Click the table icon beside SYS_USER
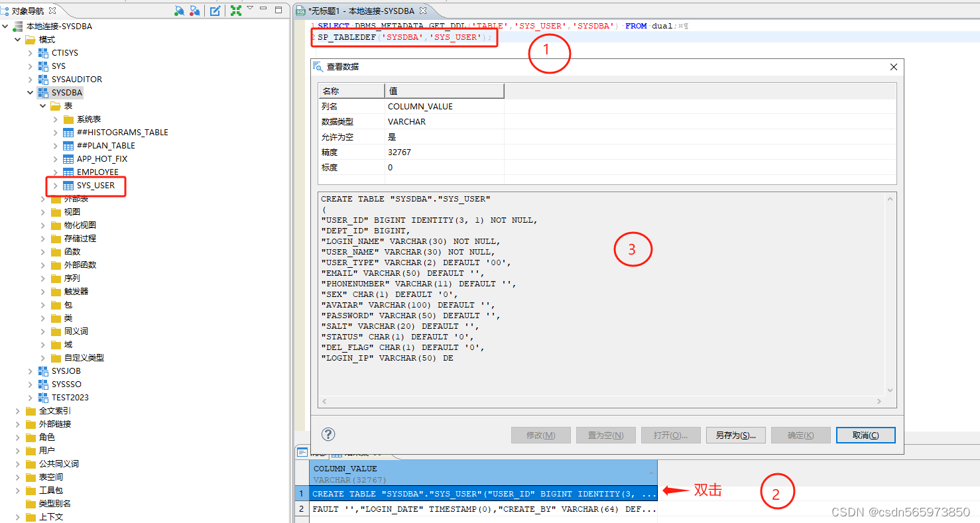Viewport: 980px width, 523px height. pyautogui.click(x=68, y=185)
